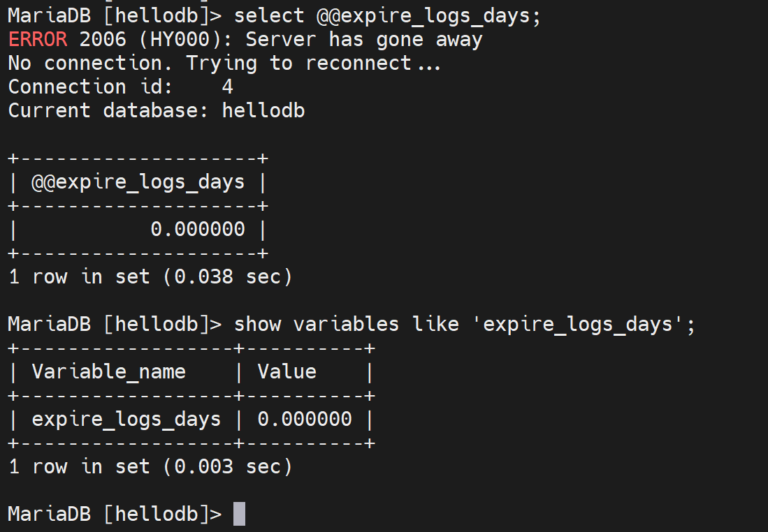The width and height of the screenshot is (768, 532).
Task: Click the Value column header
Action: click(287, 371)
